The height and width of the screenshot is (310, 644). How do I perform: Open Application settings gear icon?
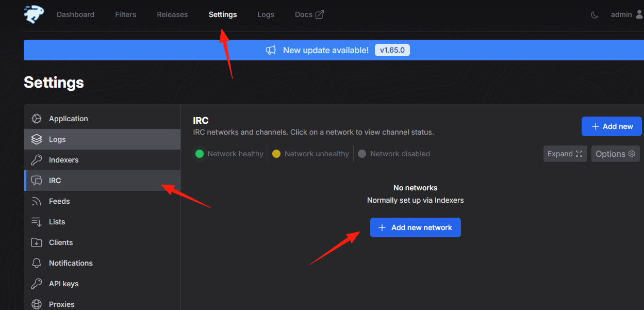click(37, 119)
